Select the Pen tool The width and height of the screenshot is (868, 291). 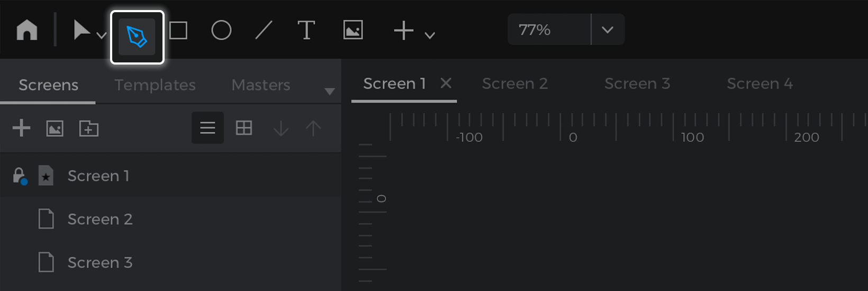[137, 37]
